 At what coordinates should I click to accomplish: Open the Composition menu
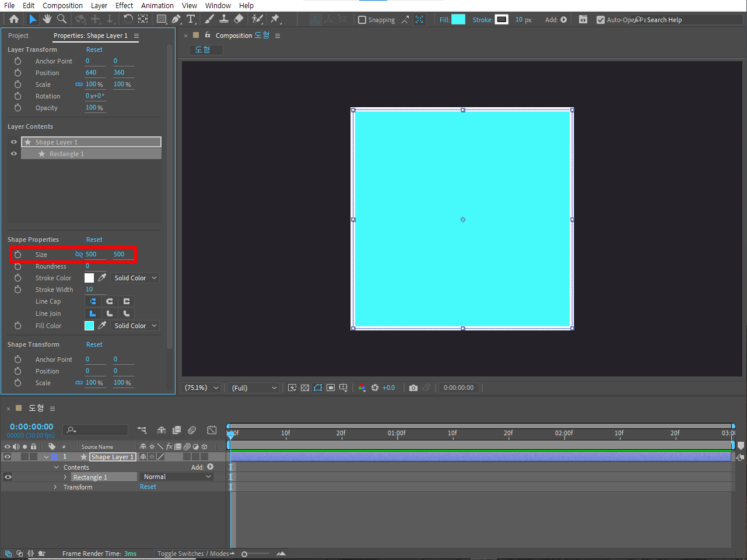pyautogui.click(x=62, y=5)
